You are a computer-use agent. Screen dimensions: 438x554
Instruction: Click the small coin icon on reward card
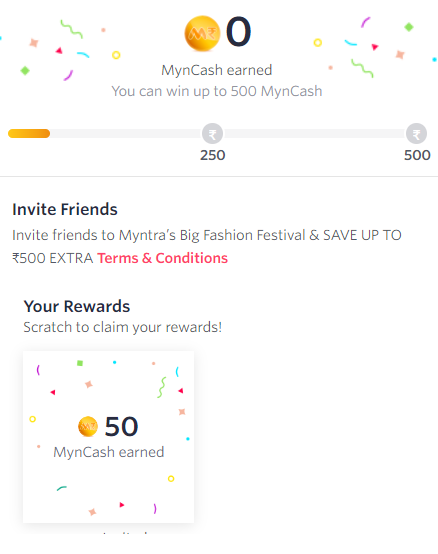88,426
